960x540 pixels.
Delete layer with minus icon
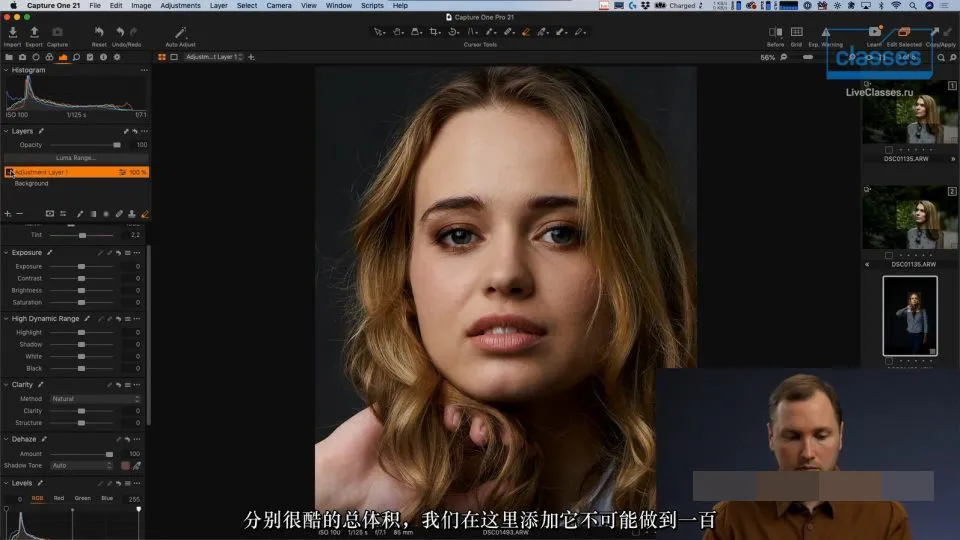pos(20,214)
